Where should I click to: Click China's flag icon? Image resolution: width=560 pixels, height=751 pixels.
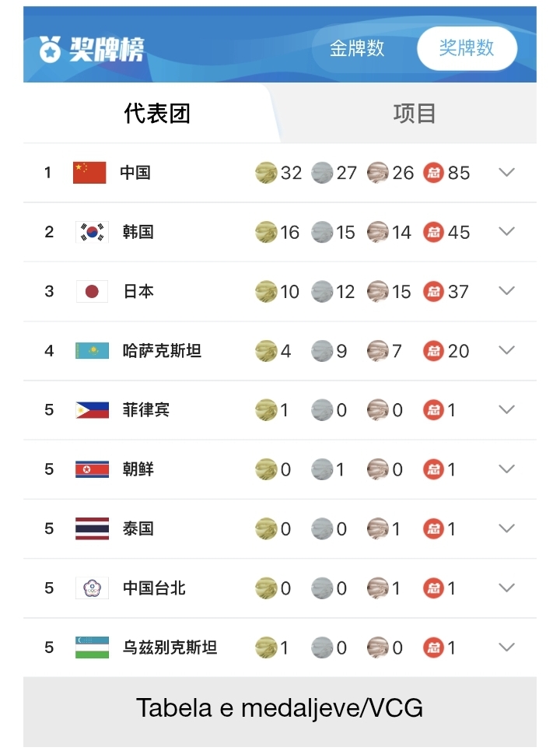pos(89,172)
